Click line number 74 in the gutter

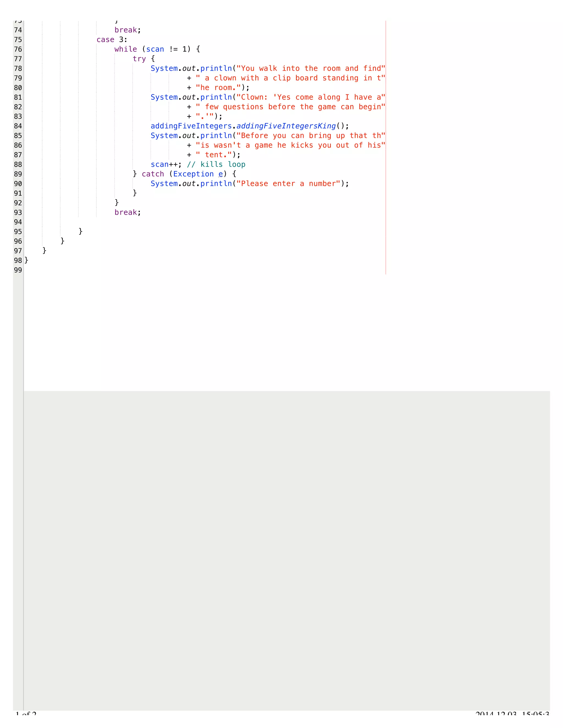click(18, 30)
